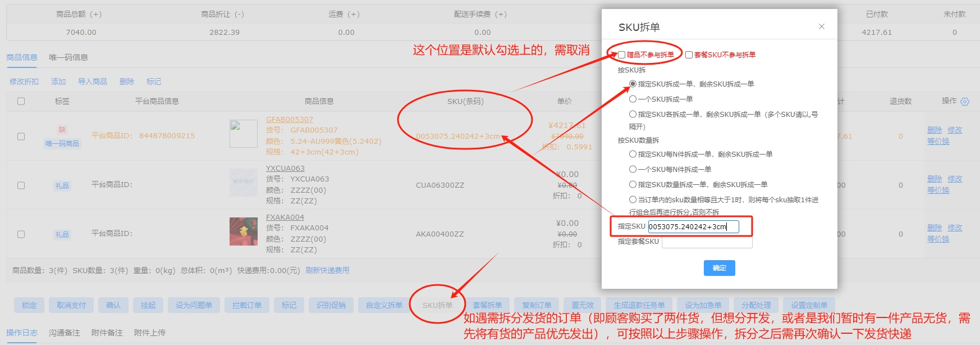This screenshot has width=980, height=345.
Task: Enable 套餐SKU不参与拆单 checkbox
Action: click(x=689, y=55)
